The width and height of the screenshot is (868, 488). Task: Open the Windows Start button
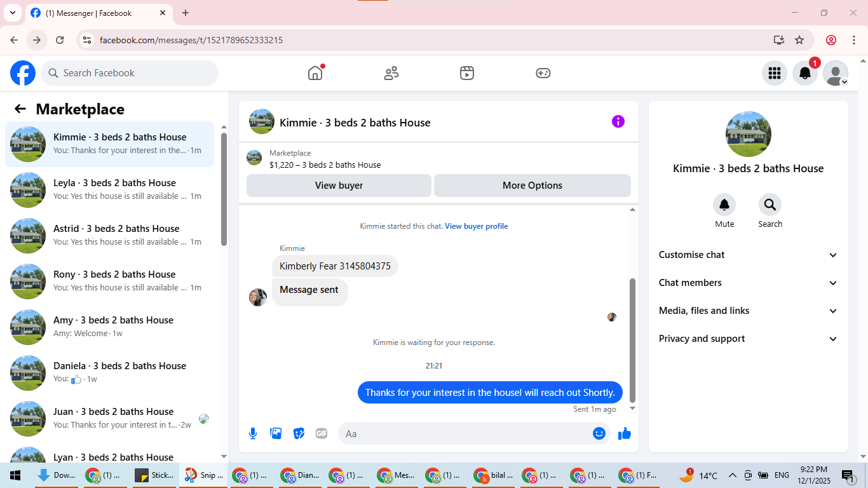click(14, 475)
